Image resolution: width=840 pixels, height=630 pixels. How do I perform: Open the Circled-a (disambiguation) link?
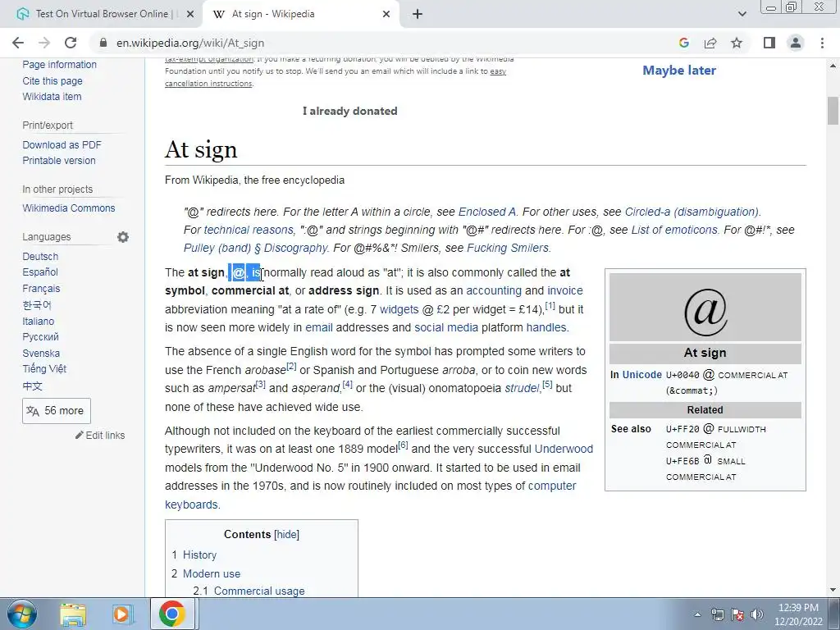[x=692, y=212]
